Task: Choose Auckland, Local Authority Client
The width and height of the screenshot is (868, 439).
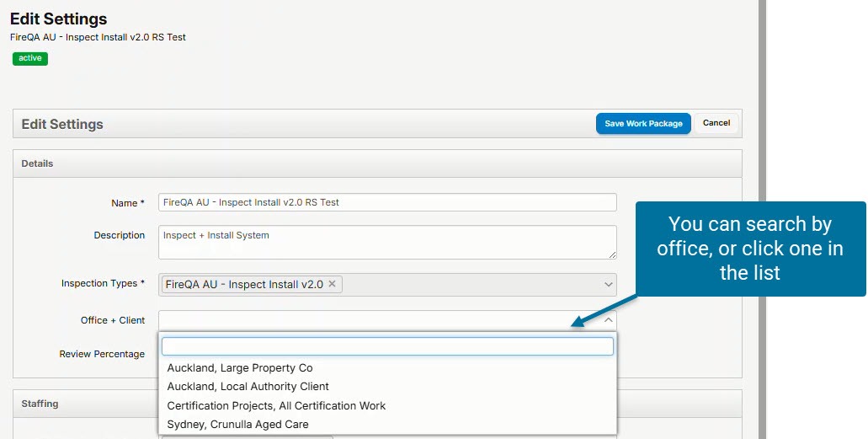Action: pos(248,387)
